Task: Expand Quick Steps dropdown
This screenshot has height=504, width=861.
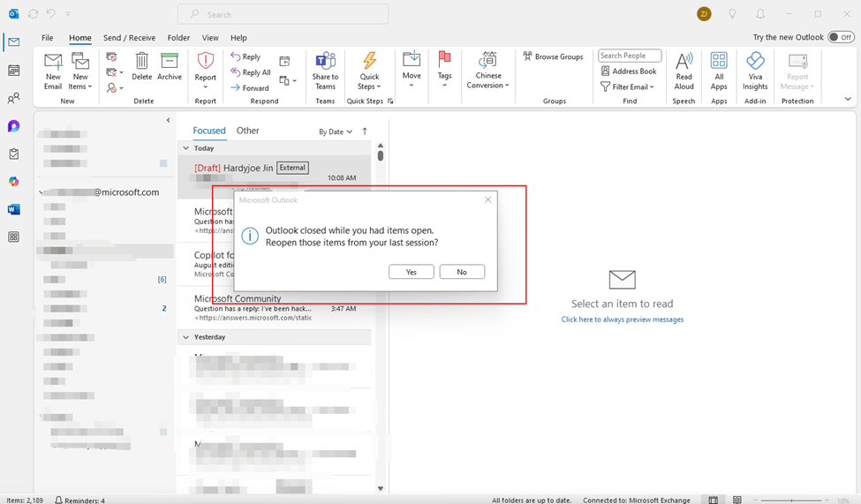Action: pos(369,71)
